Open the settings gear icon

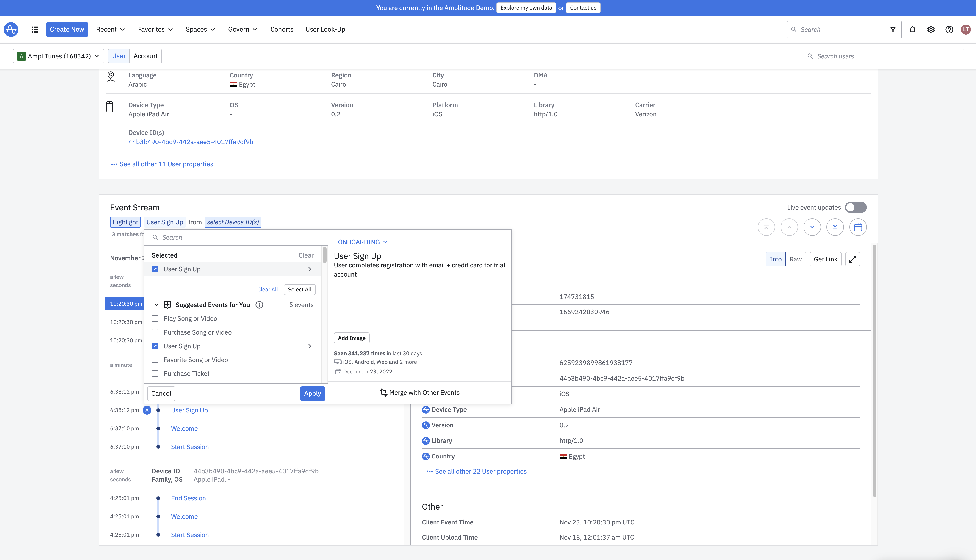tap(931, 29)
